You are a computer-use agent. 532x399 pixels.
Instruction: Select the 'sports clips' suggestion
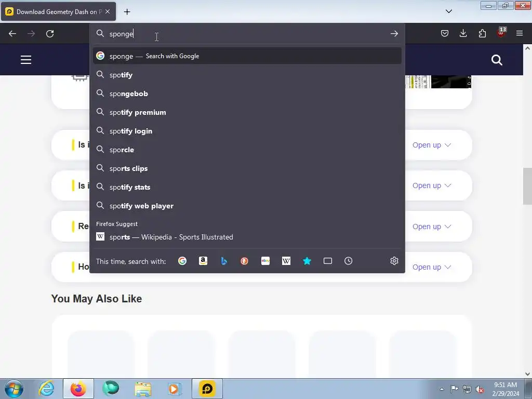247,168
